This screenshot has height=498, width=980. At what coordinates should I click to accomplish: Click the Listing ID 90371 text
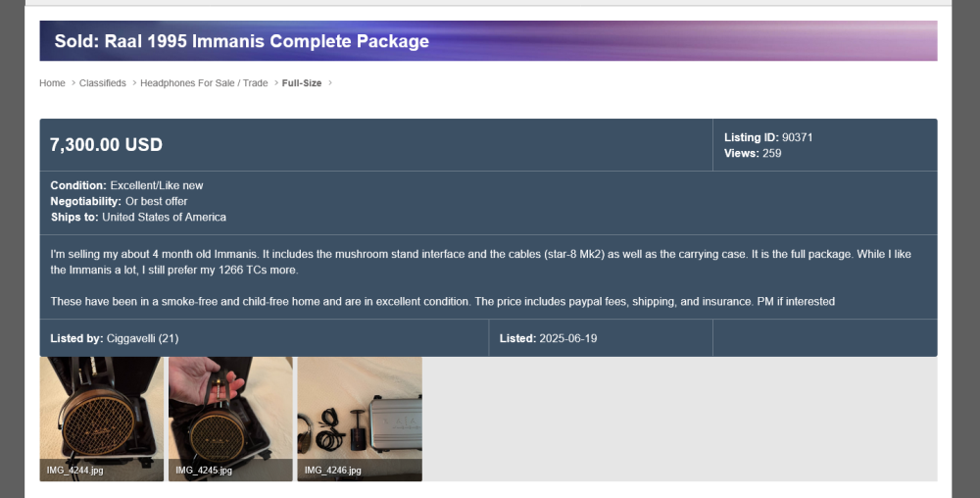pos(768,137)
